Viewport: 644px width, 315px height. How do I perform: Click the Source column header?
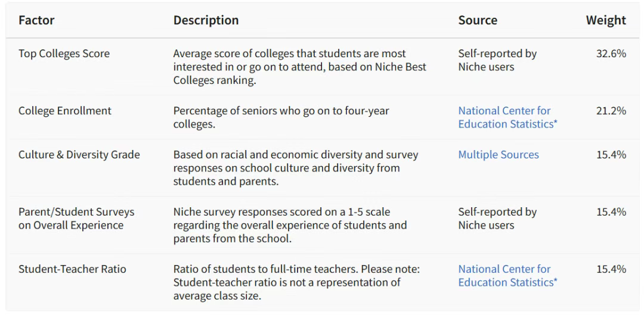pyautogui.click(x=478, y=20)
